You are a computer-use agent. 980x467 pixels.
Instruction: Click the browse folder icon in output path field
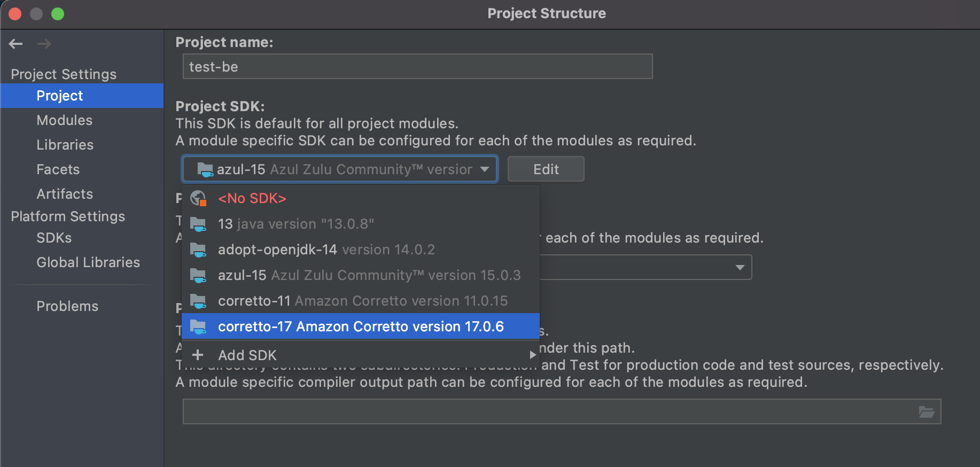point(926,411)
